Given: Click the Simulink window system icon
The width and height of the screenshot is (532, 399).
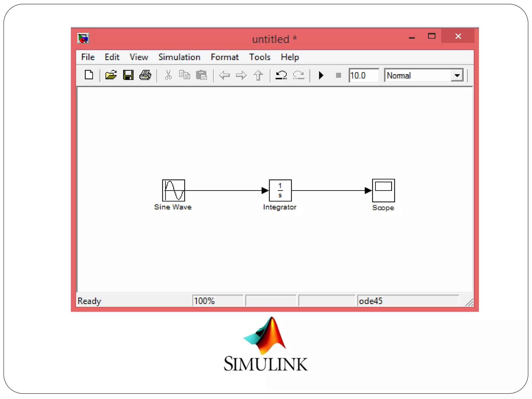Looking at the screenshot, I should tap(83, 38).
